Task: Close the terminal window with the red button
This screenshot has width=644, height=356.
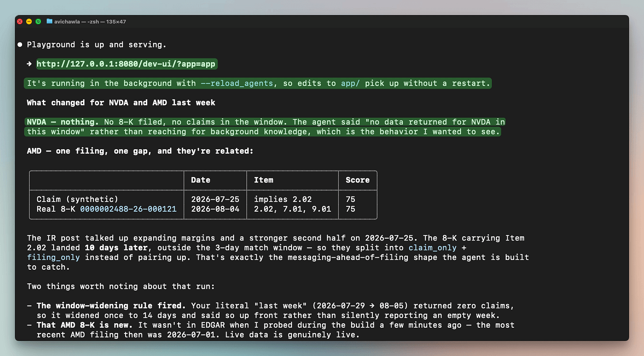Action: (x=20, y=21)
